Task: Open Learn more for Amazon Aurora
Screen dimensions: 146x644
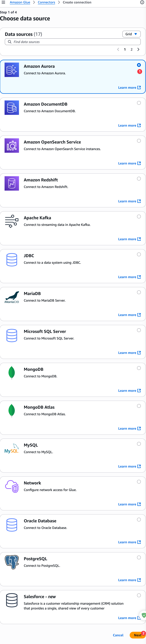Action: 129,88
